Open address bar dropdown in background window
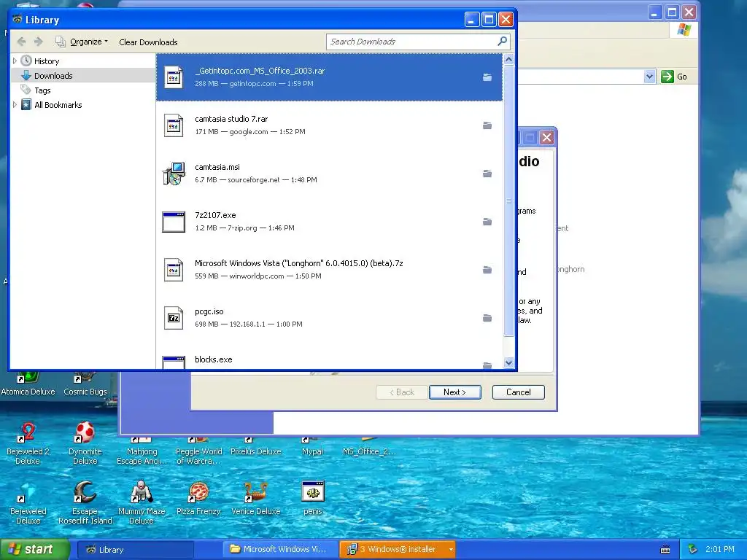 pyautogui.click(x=649, y=76)
